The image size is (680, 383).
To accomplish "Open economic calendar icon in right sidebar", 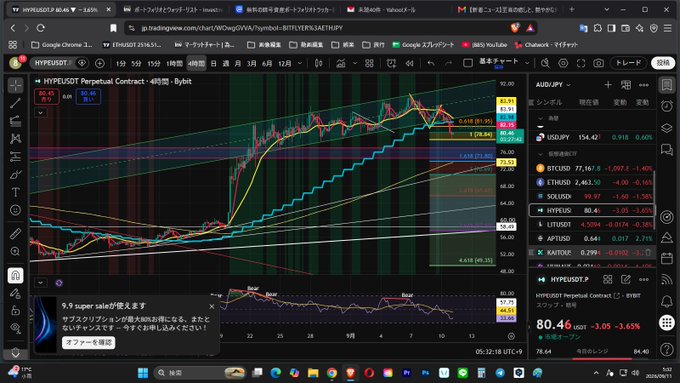I will [x=667, y=259].
